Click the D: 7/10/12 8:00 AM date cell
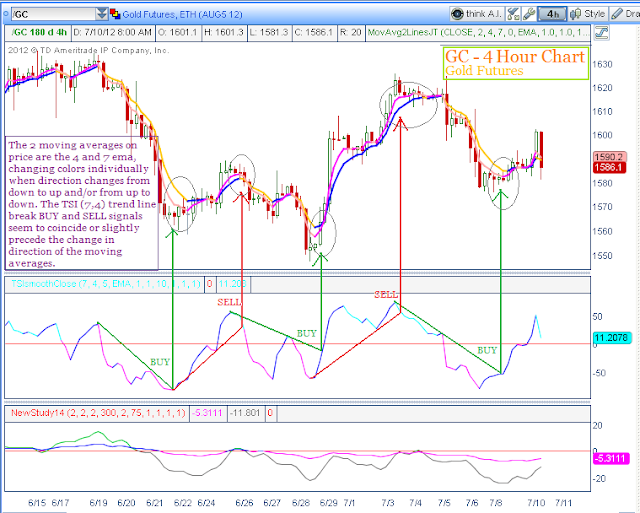 click(113, 32)
